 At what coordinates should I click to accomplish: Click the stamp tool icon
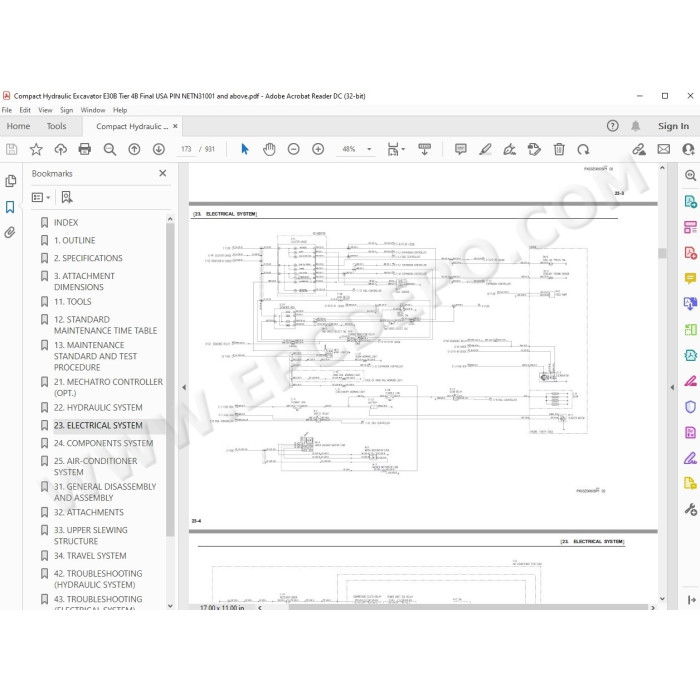pos(534,149)
